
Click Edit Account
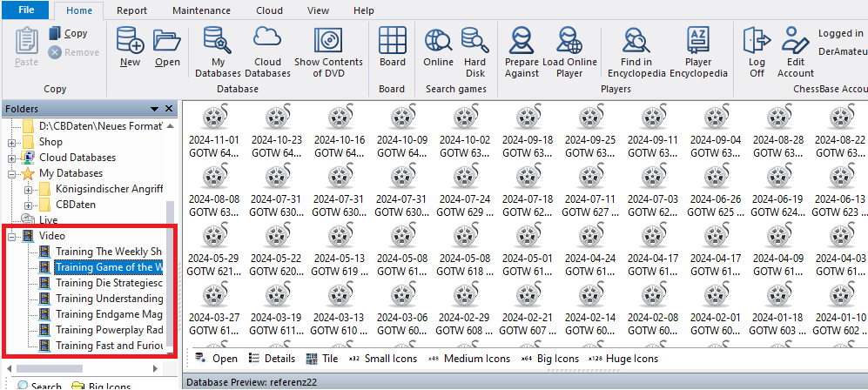(x=796, y=52)
